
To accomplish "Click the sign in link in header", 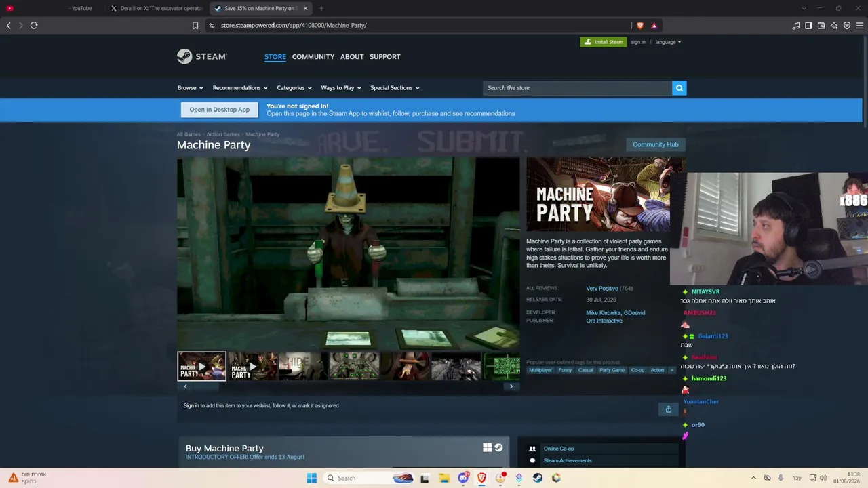I will pos(638,42).
